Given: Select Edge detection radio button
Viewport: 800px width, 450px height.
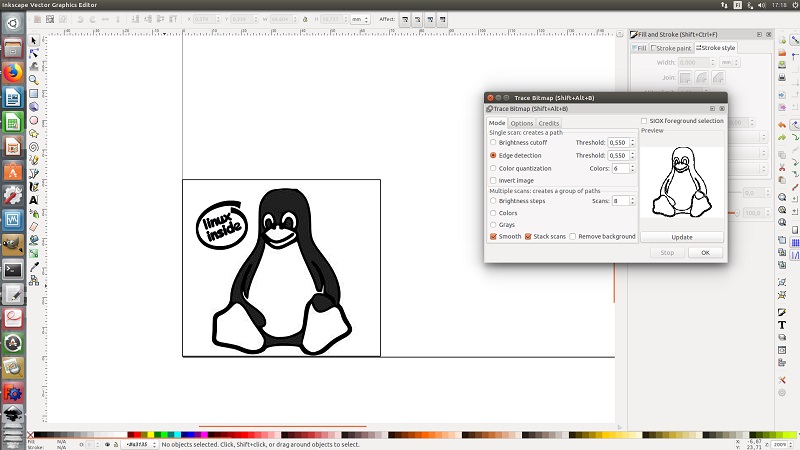Looking at the screenshot, I should click(x=493, y=155).
